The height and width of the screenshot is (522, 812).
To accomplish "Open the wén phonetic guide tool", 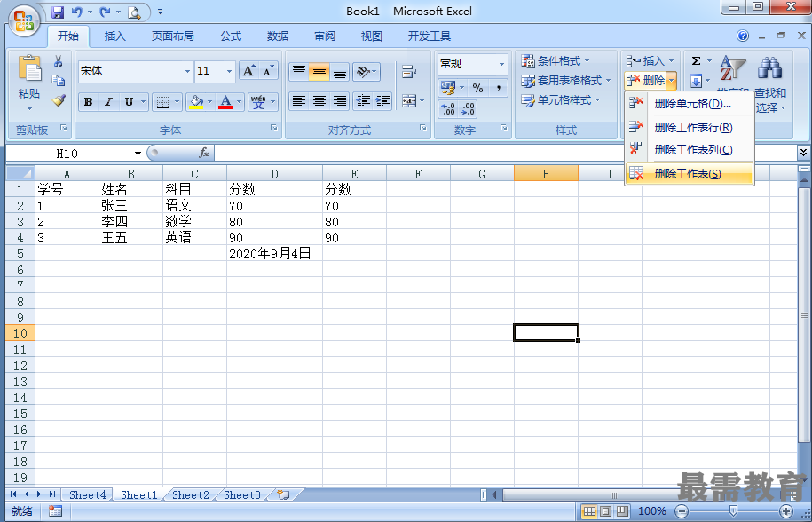I will click(258, 101).
